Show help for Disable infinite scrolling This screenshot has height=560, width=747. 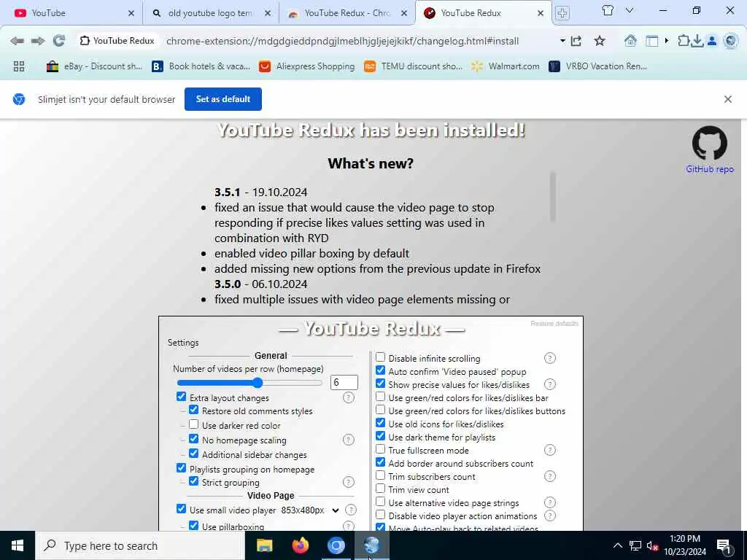coord(550,358)
